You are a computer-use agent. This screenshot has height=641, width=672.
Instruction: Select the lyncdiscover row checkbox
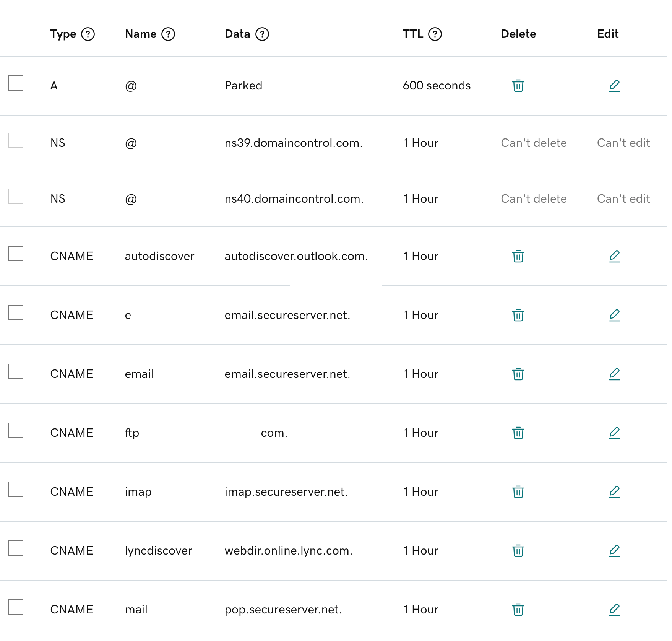coord(16,548)
